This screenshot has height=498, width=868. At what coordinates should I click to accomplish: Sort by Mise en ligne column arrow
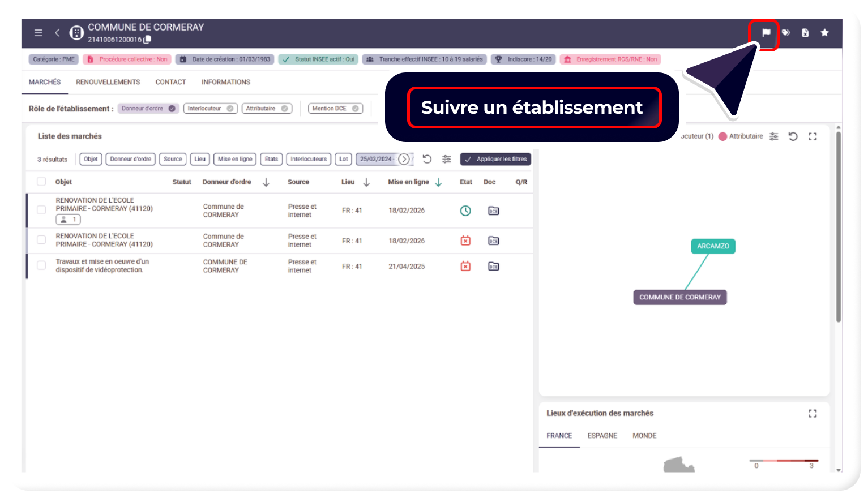pos(438,182)
